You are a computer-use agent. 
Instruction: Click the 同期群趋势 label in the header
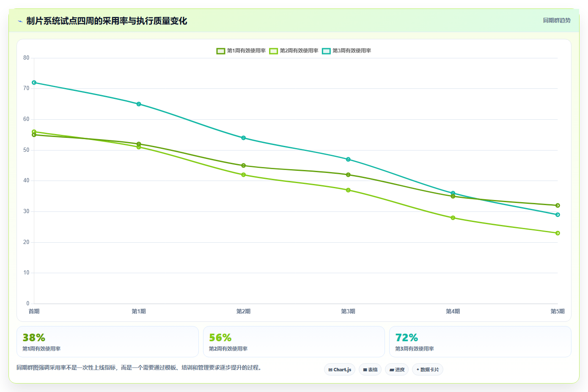click(557, 20)
